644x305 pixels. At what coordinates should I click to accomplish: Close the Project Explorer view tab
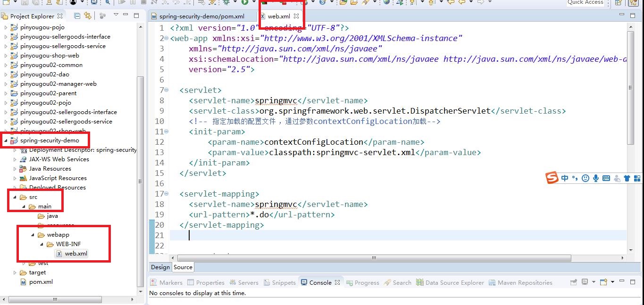(x=60, y=16)
